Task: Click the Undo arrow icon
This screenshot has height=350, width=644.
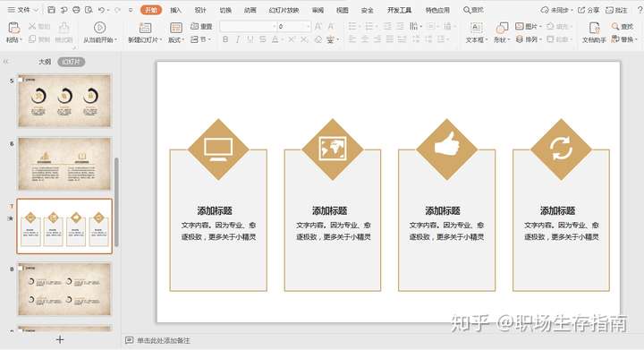Action: tap(101, 10)
